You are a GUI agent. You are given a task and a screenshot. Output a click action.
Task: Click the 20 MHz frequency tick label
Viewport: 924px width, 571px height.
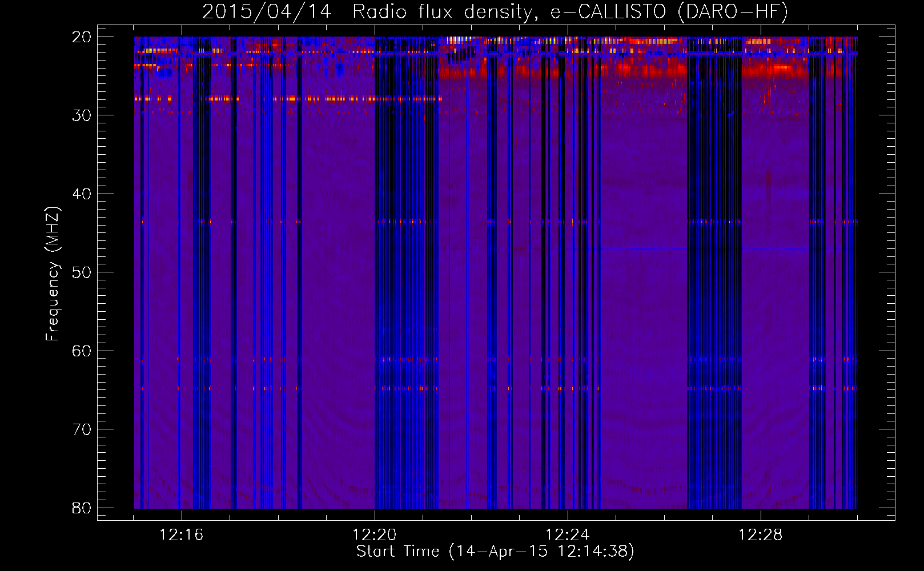point(82,37)
